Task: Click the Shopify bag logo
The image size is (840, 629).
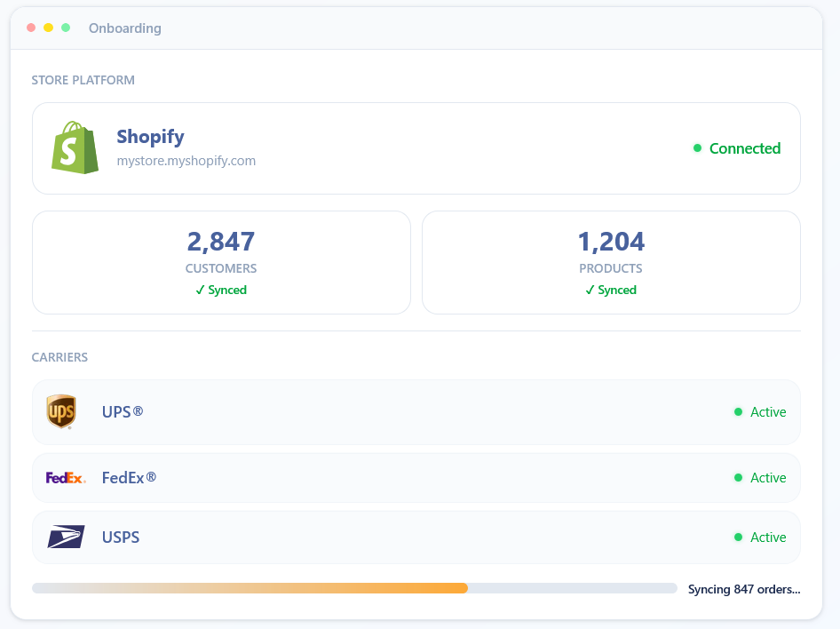Action: click(x=75, y=147)
